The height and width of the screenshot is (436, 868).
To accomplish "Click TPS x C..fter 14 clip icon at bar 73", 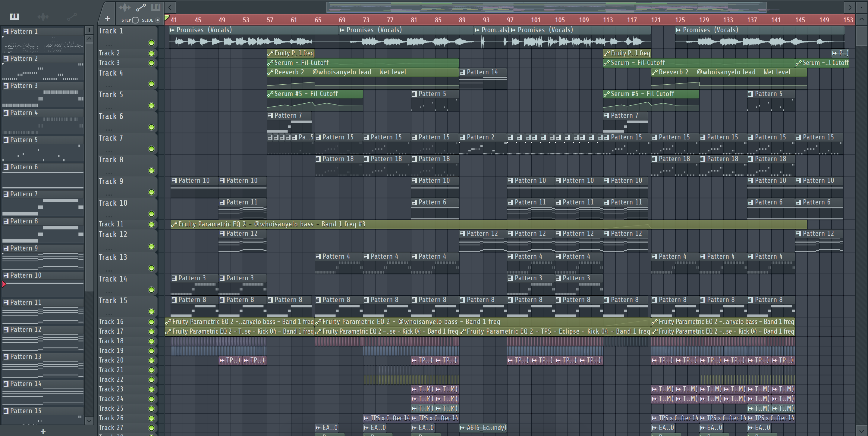I will point(366,418).
